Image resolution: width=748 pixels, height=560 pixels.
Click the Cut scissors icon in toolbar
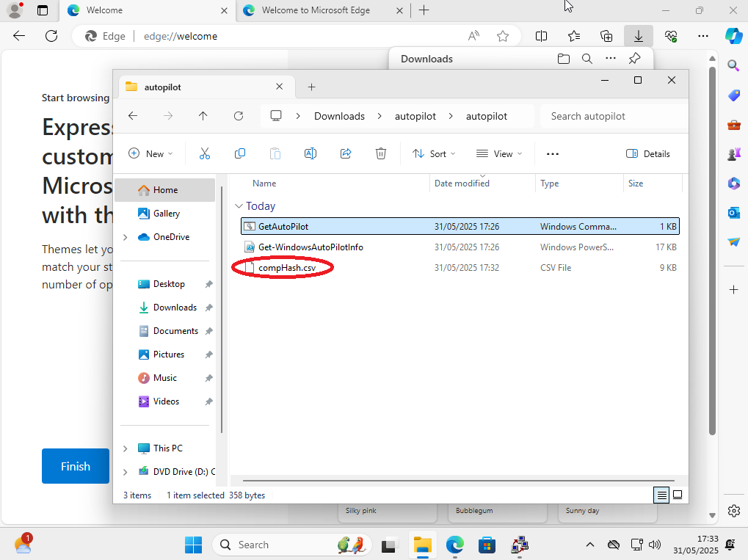click(205, 153)
